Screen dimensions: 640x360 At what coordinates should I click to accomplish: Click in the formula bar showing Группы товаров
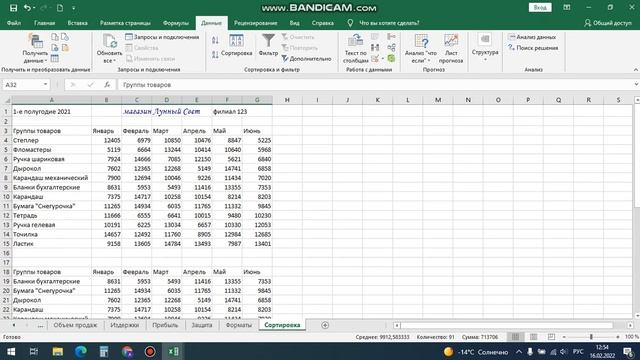click(x=376, y=84)
